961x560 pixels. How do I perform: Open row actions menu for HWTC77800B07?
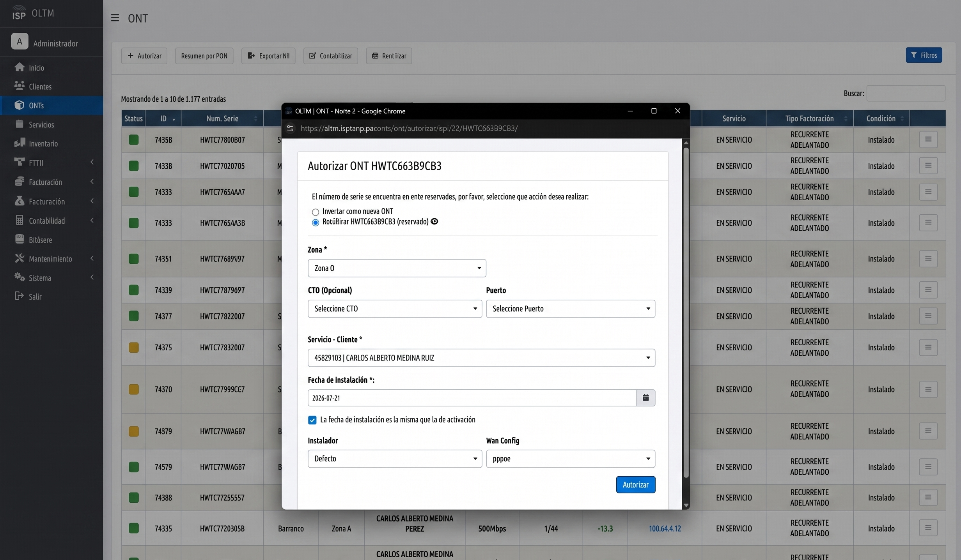pyautogui.click(x=928, y=140)
